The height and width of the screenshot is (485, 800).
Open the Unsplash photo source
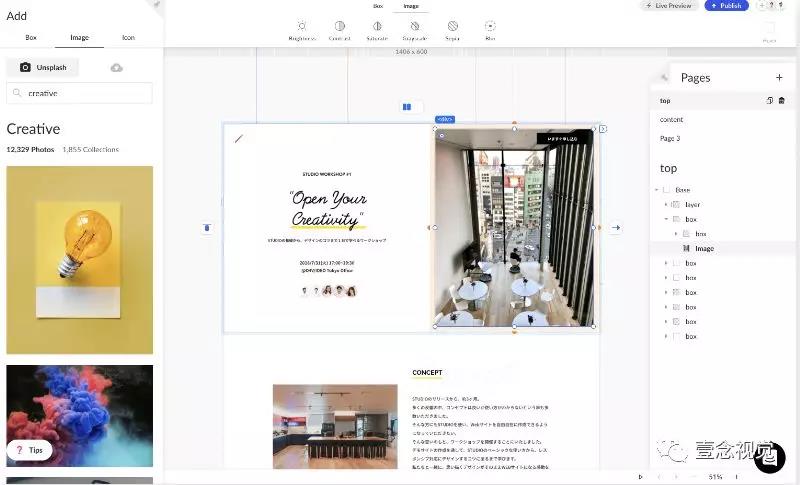pos(43,67)
